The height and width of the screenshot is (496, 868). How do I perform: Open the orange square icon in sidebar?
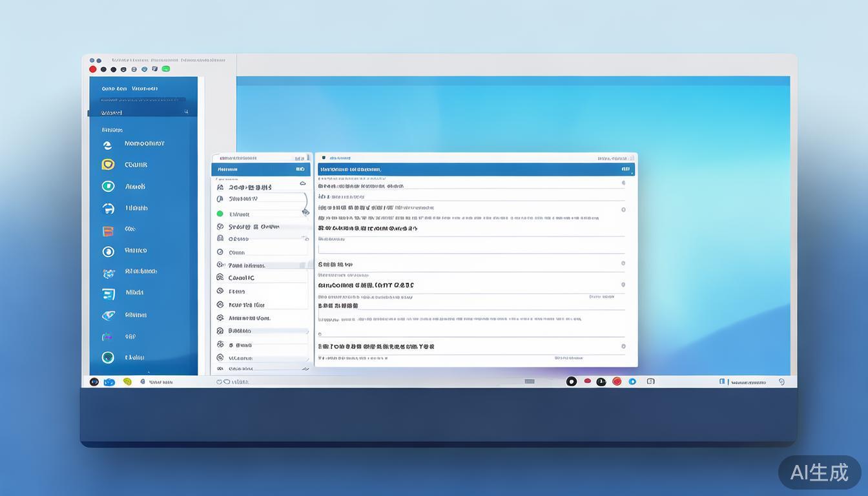(x=108, y=231)
